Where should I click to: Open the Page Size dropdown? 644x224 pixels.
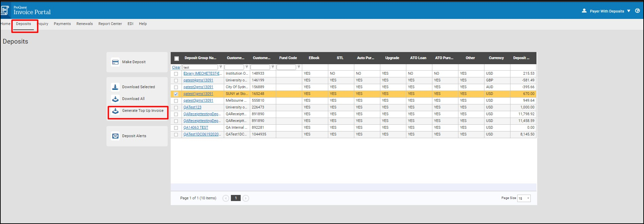tap(524, 198)
